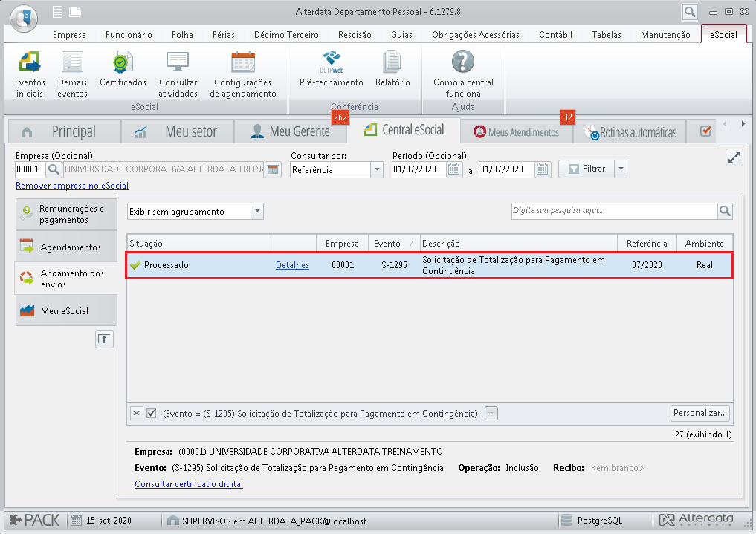Open the Contábil menu
Screen dimensions: 756x534
[x=555, y=35]
